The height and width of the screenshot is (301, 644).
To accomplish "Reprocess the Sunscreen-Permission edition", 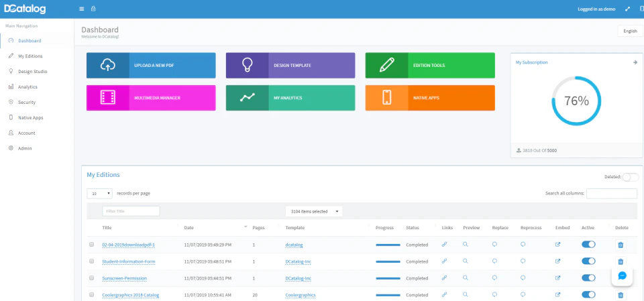I will (523, 278).
